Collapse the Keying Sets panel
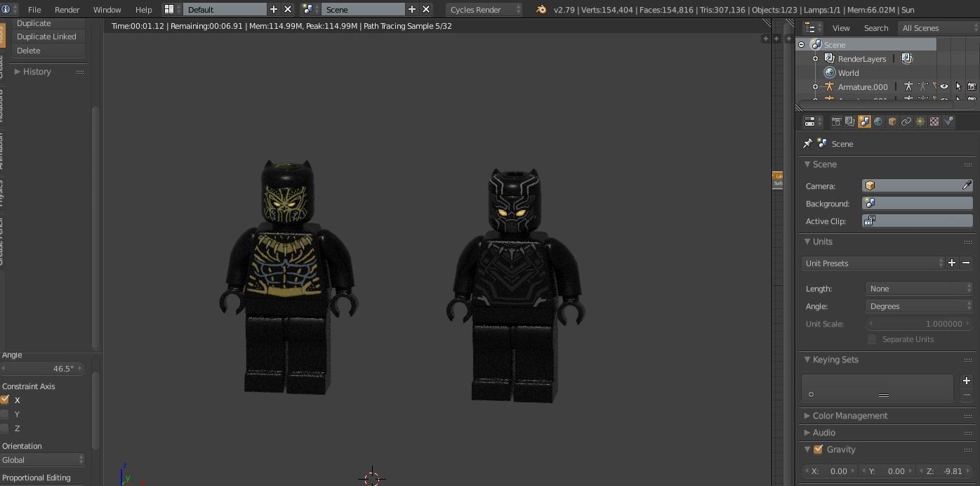Screen dimensions: 980x486 coord(807,359)
